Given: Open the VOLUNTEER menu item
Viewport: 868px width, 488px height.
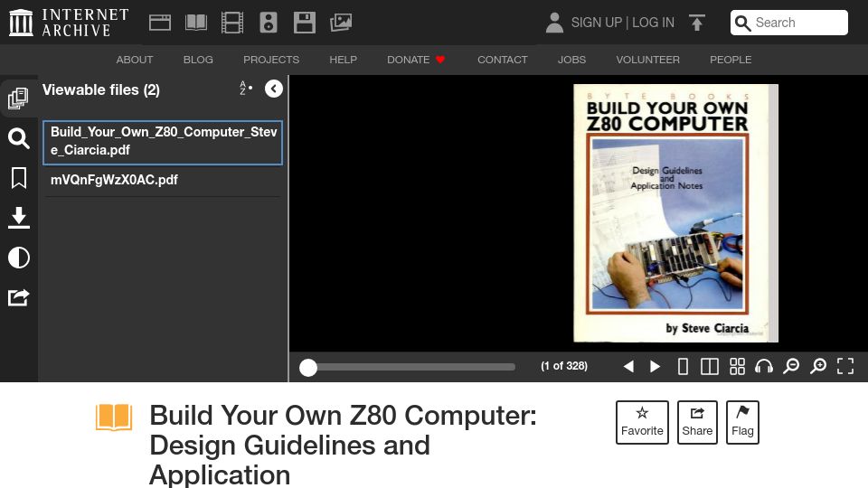Looking at the screenshot, I should [x=647, y=60].
